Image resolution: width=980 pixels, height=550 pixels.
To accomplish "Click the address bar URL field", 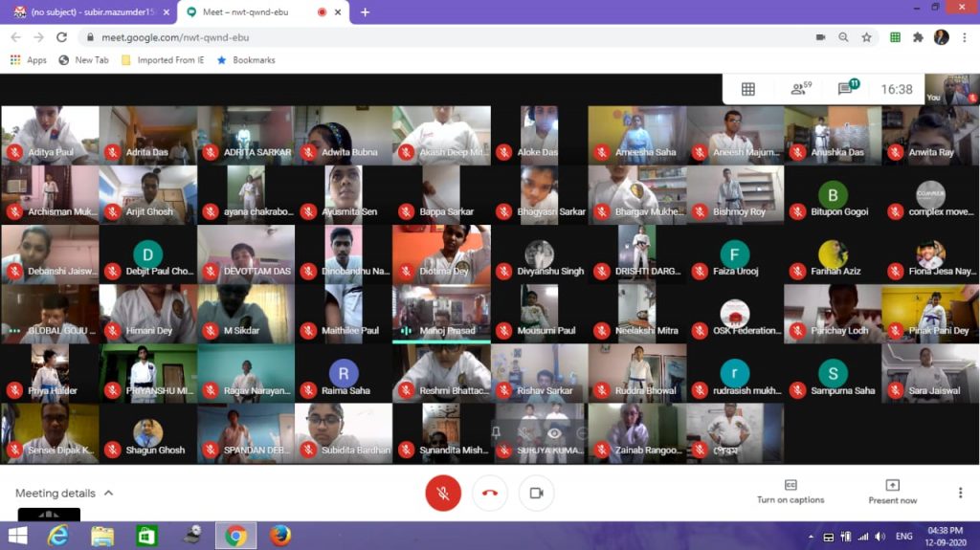I will [431, 37].
